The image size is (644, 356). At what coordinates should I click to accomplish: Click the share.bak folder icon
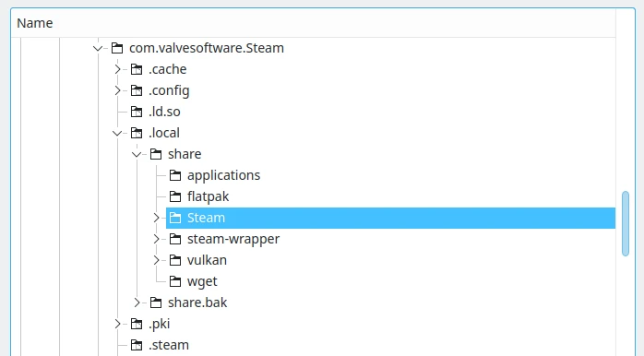[156, 303]
